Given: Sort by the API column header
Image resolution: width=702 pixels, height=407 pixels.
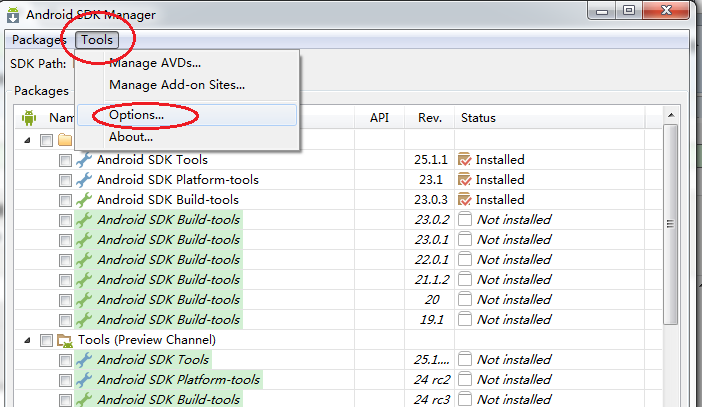Looking at the screenshot, I should coord(379,118).
